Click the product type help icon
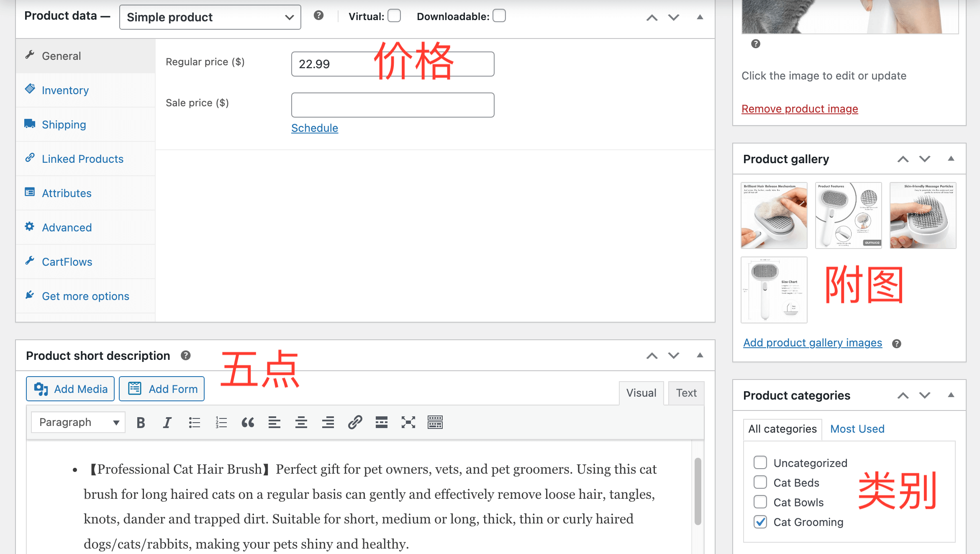This screenshot has height=554, width=980. [318, 15]
